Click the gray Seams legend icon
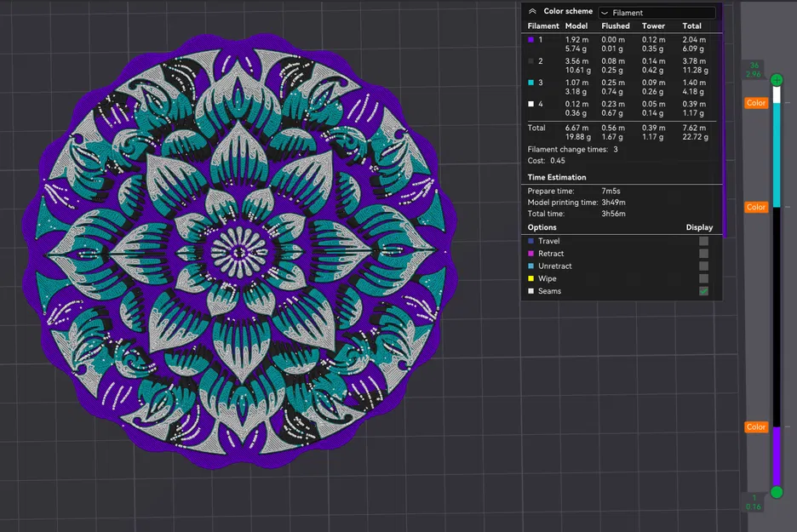 pyautogui.click(x=532, y=291)
